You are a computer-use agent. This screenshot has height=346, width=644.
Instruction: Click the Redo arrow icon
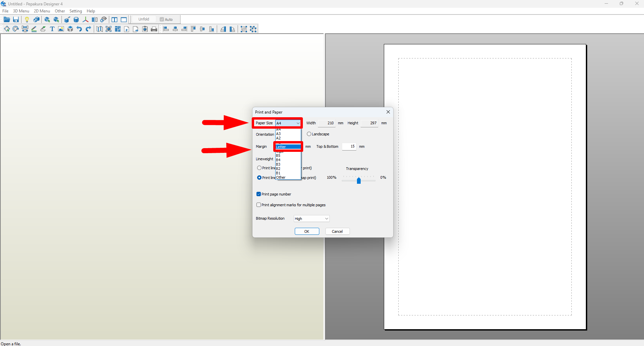click(x=88, y=29)
